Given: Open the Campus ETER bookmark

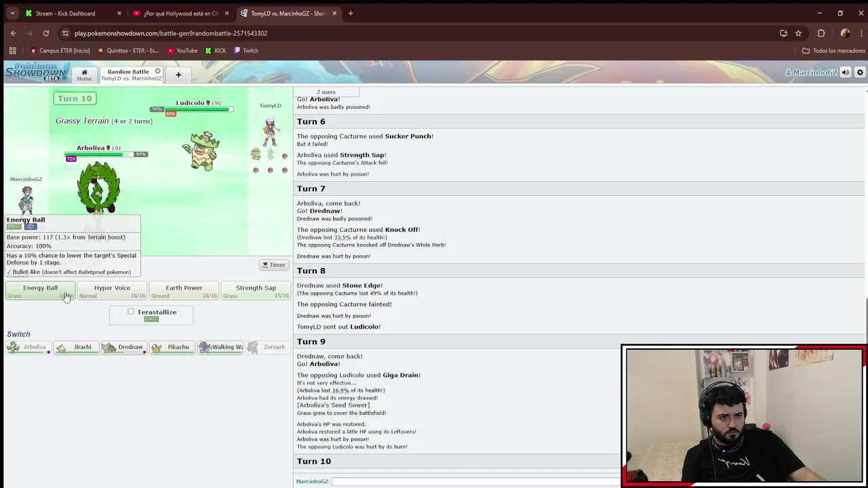Looking at the screenshot, I should pos(60,50).
